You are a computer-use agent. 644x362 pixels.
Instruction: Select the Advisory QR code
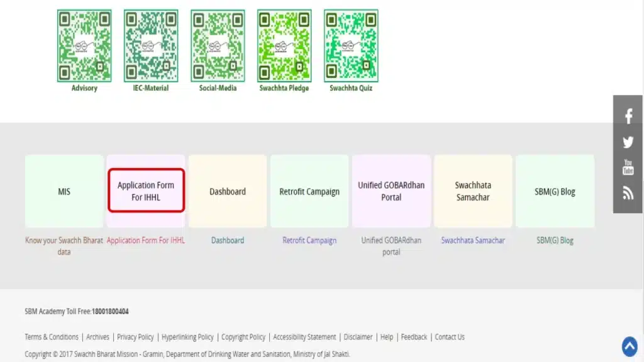tap(84, 45)
